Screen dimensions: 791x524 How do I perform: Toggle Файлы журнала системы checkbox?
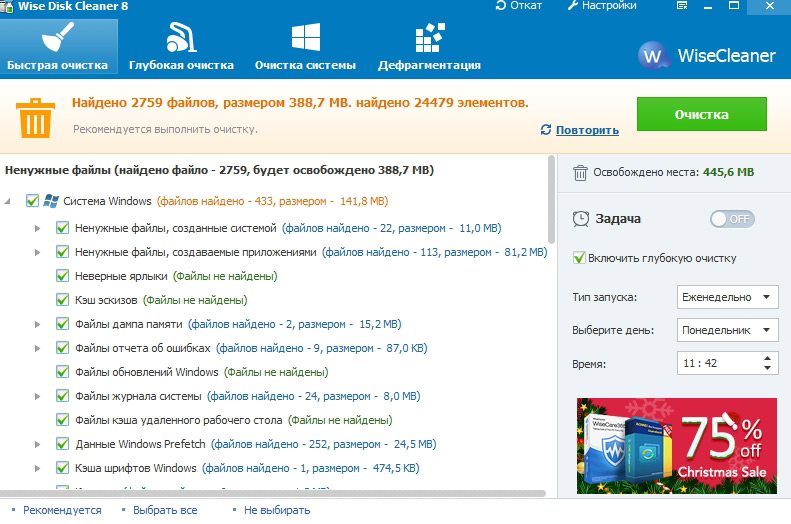click(x=63, y=396)
